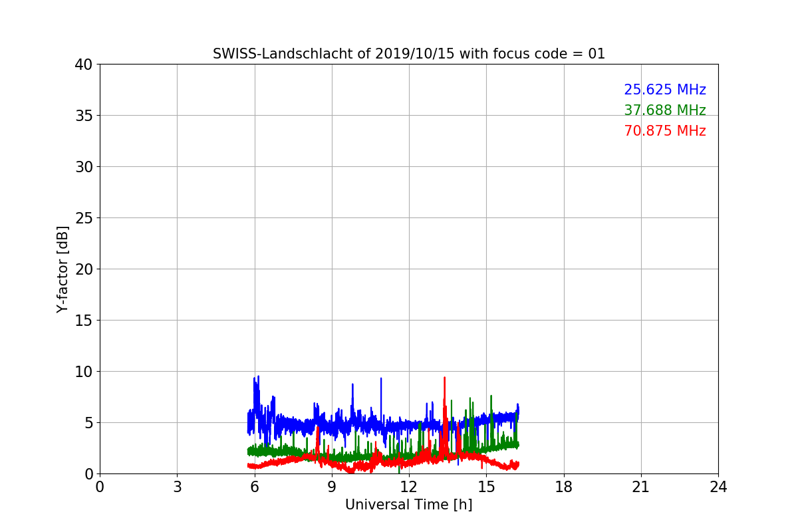Click the x-axis tick label 18
Image resolution: width=798 pixels, height=532 pixels.
click(x=564, y=487)
